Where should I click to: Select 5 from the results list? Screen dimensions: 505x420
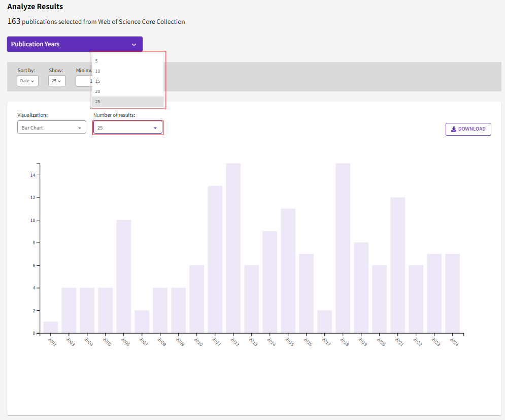[127, 61]
